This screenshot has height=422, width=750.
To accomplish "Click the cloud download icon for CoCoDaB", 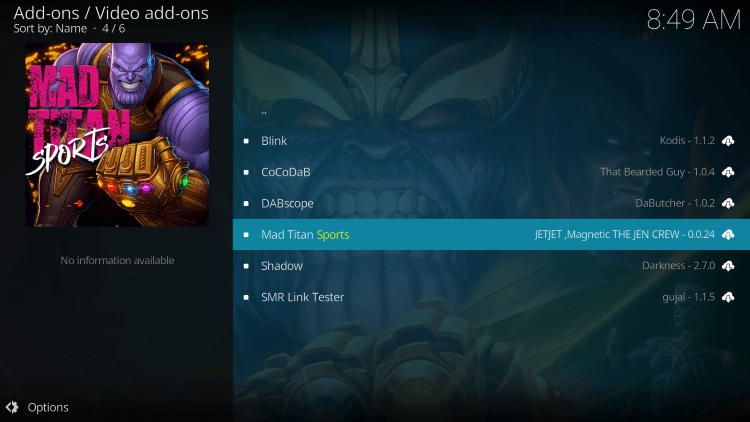I will (x=728, y=172).
